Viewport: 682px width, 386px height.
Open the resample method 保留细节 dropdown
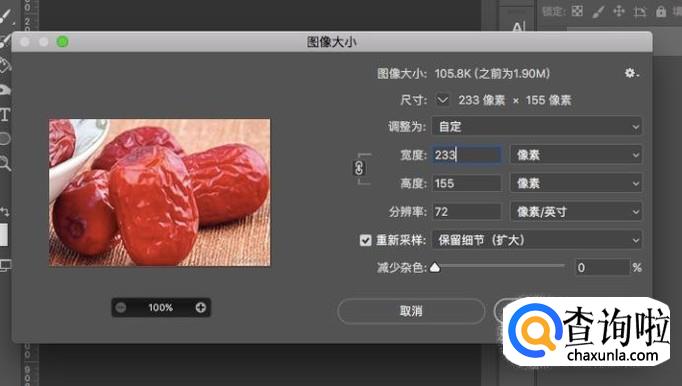(x=537, y=240)
